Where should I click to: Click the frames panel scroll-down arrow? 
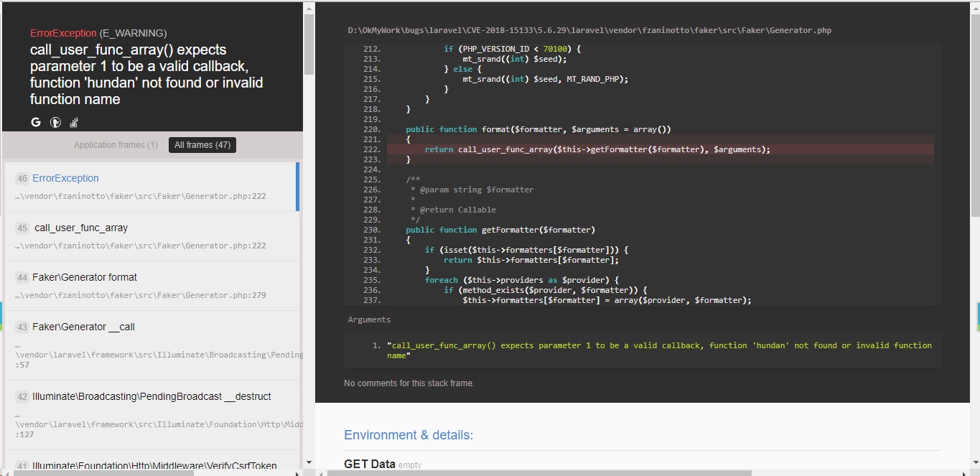coord(309,463)
